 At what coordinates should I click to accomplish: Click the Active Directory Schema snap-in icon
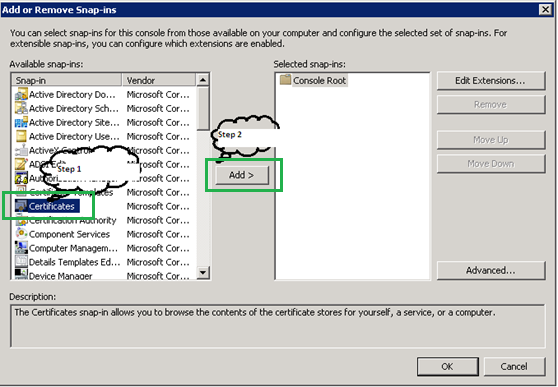[x=21, y=108]
